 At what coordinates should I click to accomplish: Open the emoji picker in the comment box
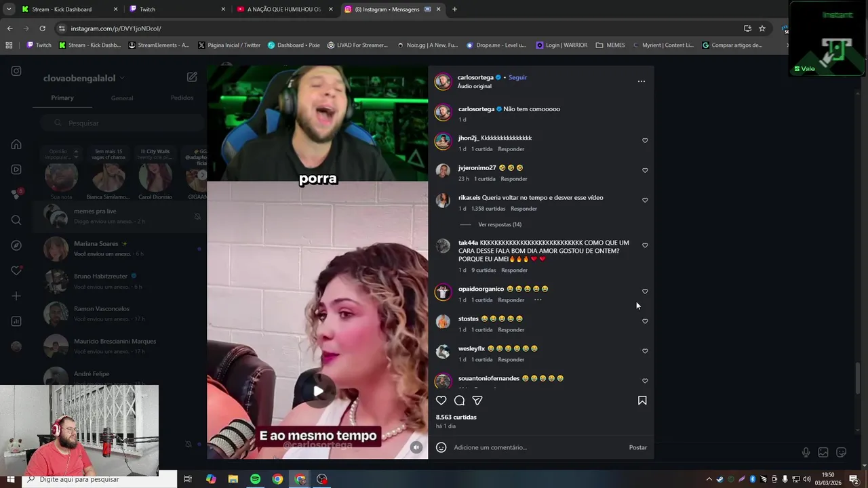point(441,447)
